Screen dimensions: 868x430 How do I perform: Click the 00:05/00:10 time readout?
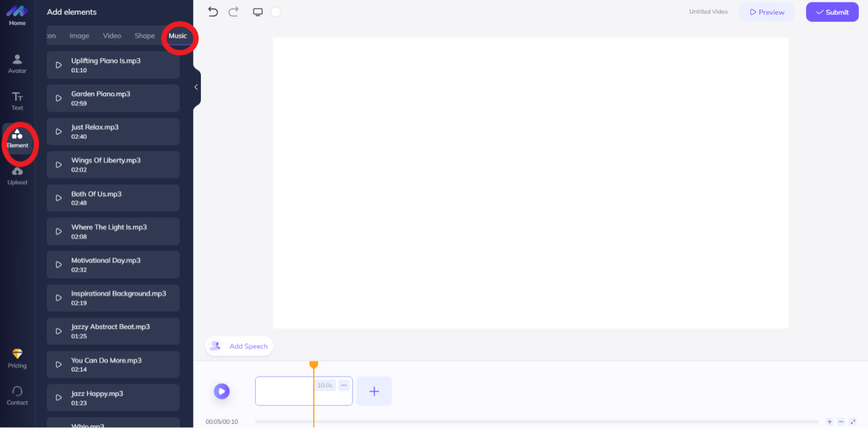click(222, 421)
